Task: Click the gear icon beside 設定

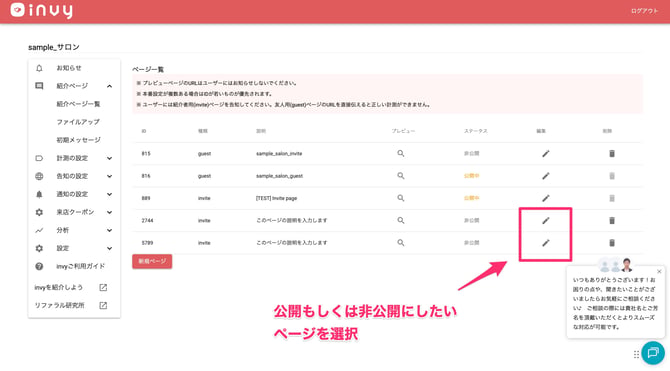Action: [x=39, y=248]
